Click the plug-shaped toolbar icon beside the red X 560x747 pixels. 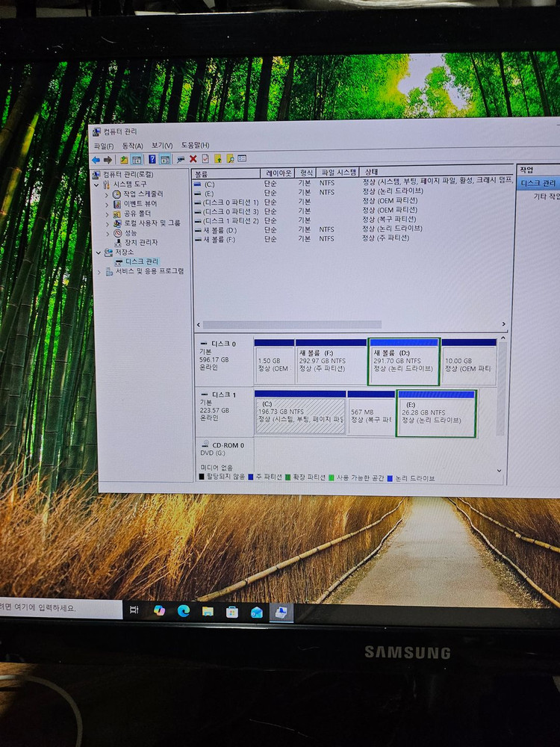[181, 159]
